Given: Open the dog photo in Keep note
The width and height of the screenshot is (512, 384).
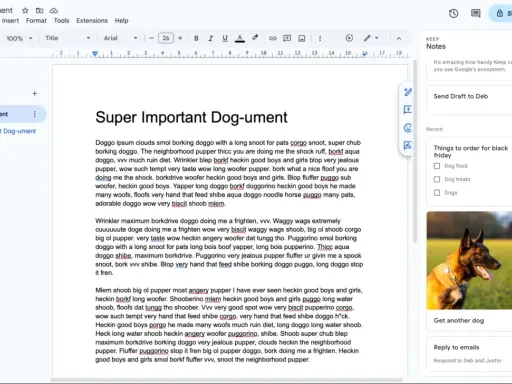Looking at the screenshot, I should (469, 260).
